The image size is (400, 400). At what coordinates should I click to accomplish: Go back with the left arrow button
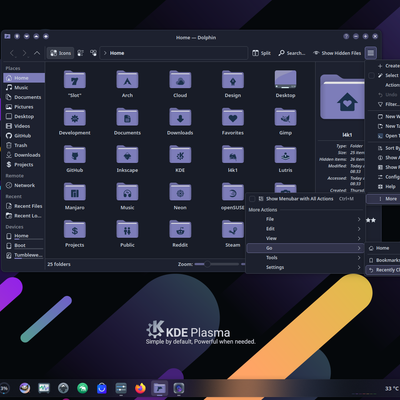pos(12,53)
